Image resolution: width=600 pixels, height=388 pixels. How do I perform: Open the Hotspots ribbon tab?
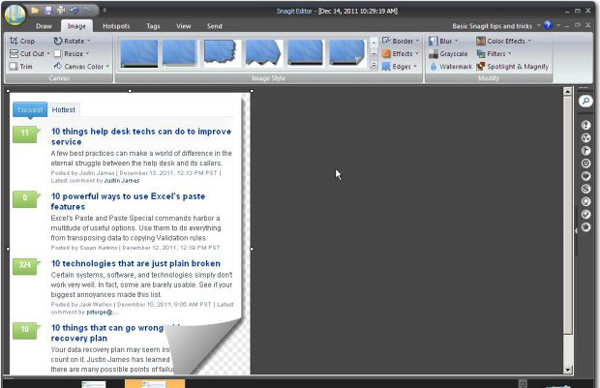(x=116, y=26)
